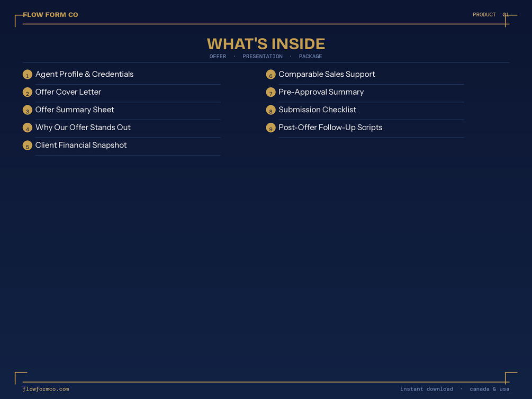
Task: Select 'Submission Checklist' item
Action: coord(317,110)
